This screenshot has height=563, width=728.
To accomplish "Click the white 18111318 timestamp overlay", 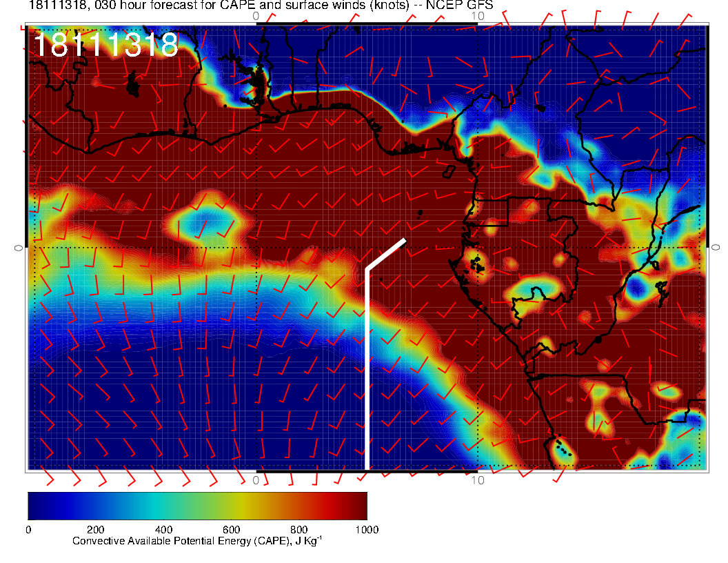I will (105, 46).
